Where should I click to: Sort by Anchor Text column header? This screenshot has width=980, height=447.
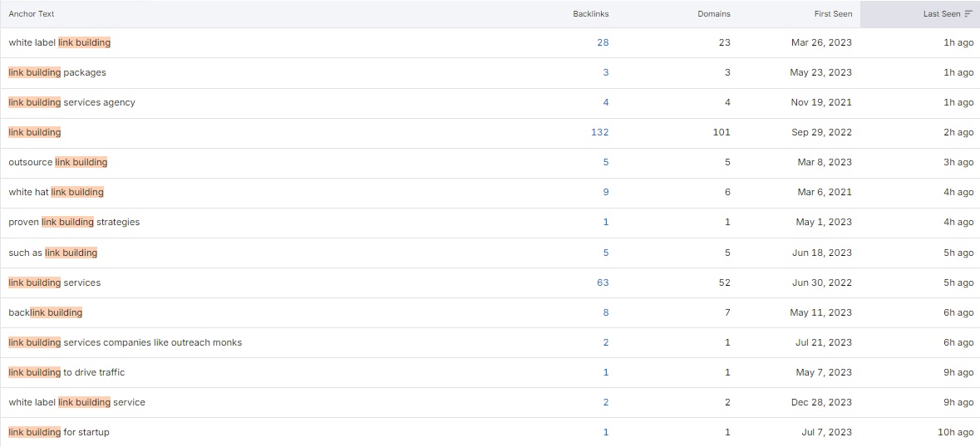coord(32,14)
